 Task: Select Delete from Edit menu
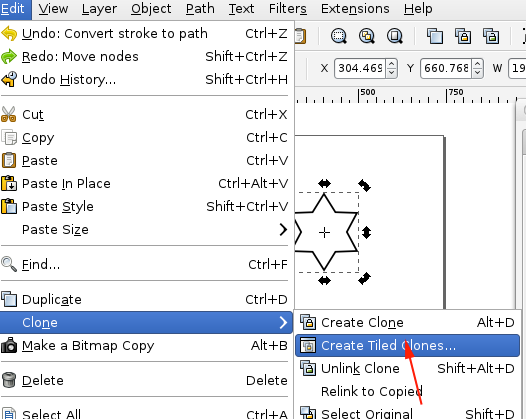(x=145, y=381)
